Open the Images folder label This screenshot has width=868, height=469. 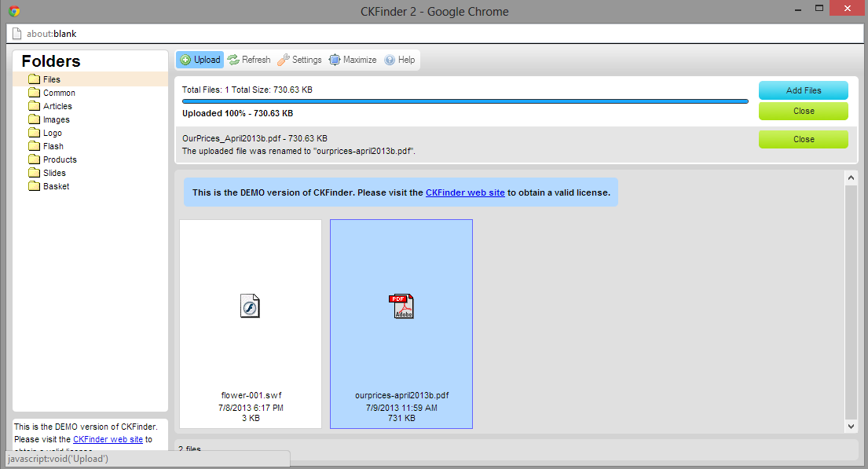click(x=57, y=119)
